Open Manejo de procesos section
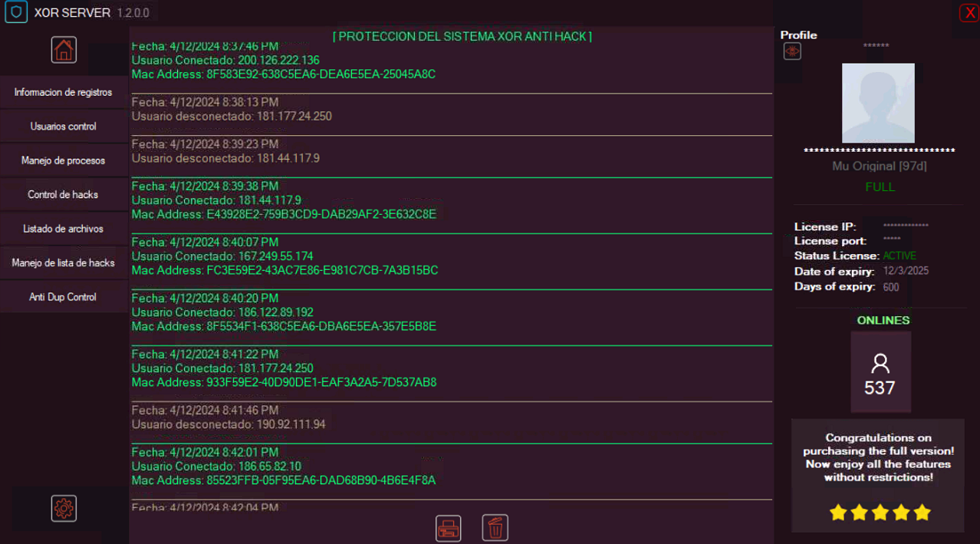This screenshot has height=544, width=980. pos(64,160)
